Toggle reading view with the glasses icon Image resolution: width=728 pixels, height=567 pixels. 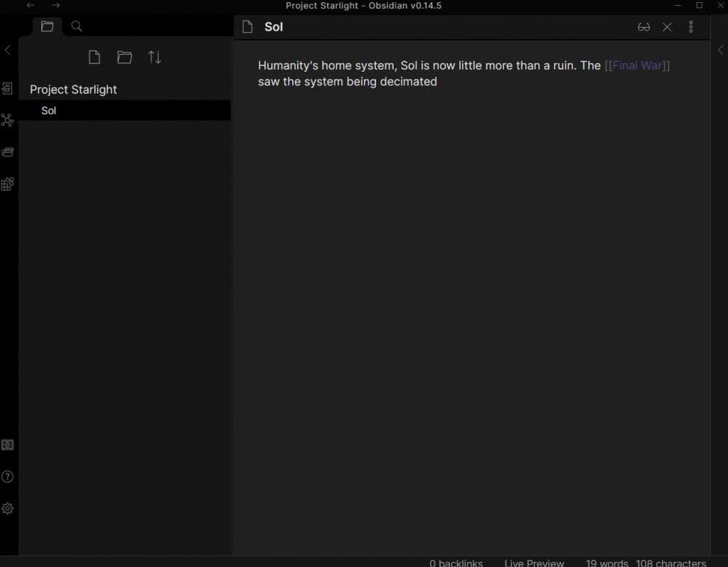tap(643, 27)
